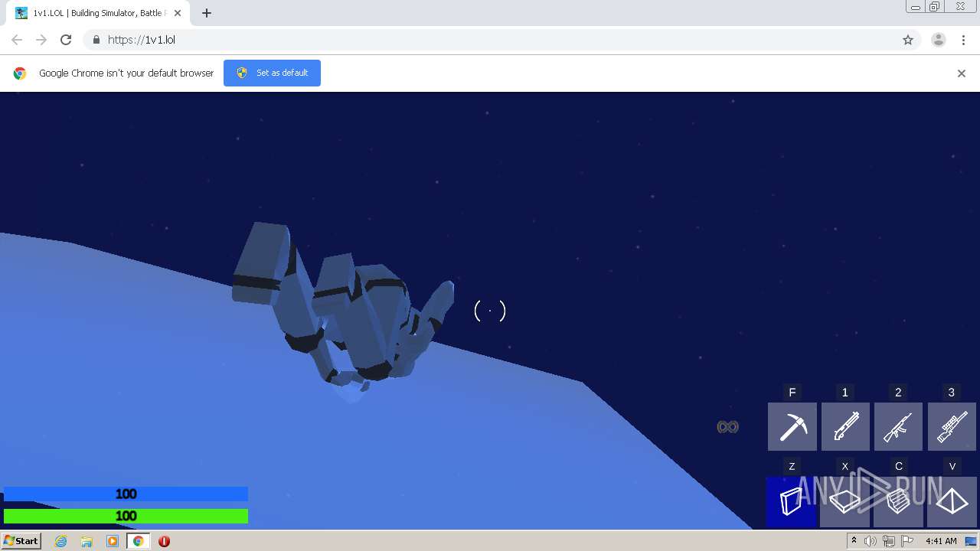Select the 1v1.LOL browser tab
Viewport: 980px width, 551px height.
pos(98,13)
